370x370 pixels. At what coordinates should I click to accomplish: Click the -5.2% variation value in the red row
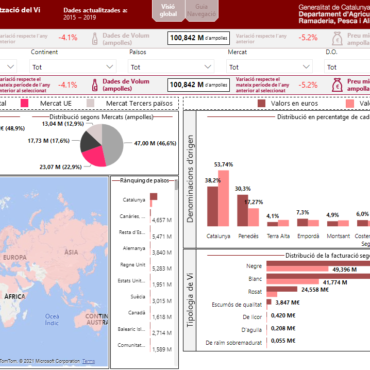(x=308, y=85)
